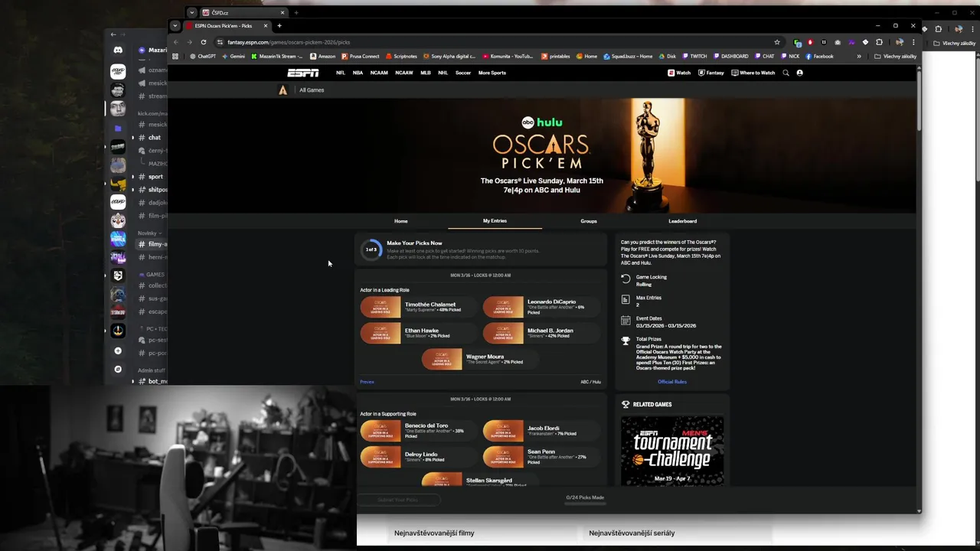This screenshot has height=551, width=980.
Task: Pick Sean Penn for Supporting Role
Action: click(541, 457)
